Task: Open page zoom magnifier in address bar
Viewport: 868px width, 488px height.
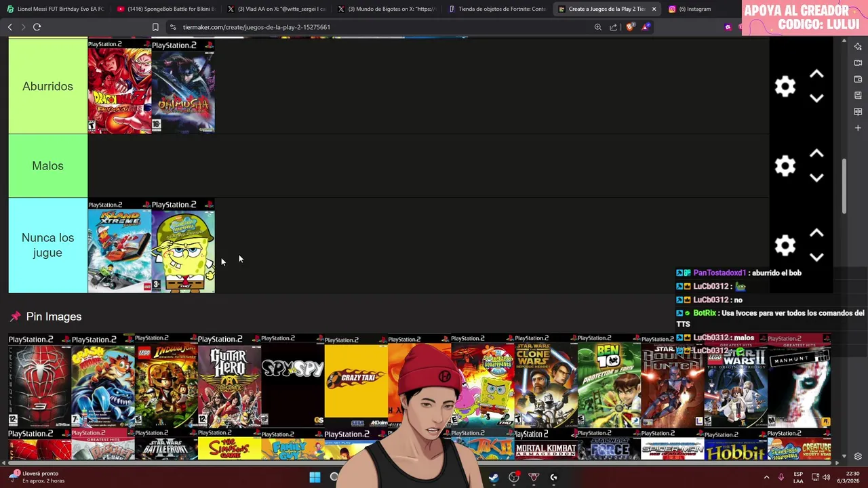Action: click(597, 27)
